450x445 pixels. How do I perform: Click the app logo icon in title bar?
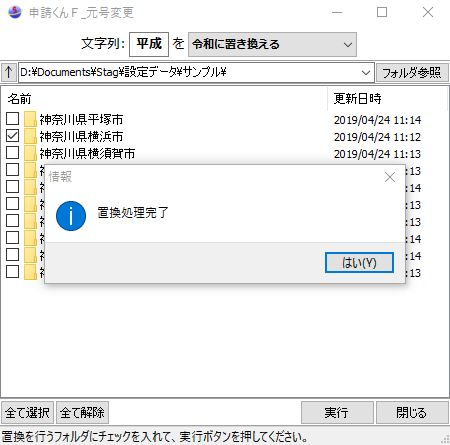(15, 12)
